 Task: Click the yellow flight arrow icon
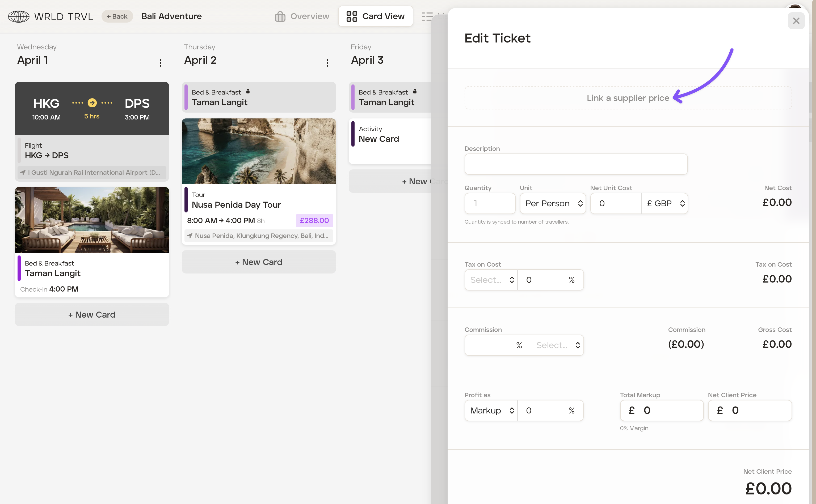point(92,103)
